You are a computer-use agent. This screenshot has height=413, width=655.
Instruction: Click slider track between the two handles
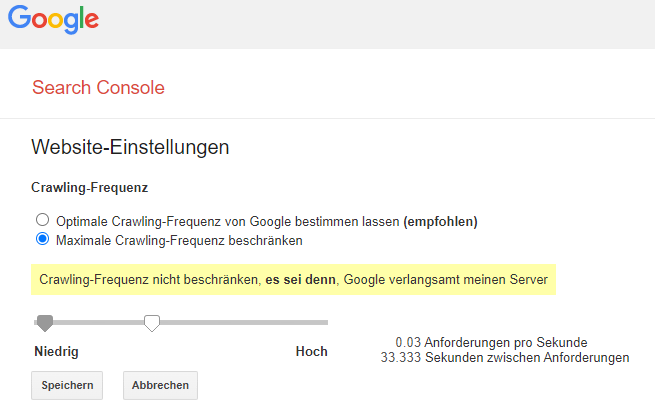point(98,322)
